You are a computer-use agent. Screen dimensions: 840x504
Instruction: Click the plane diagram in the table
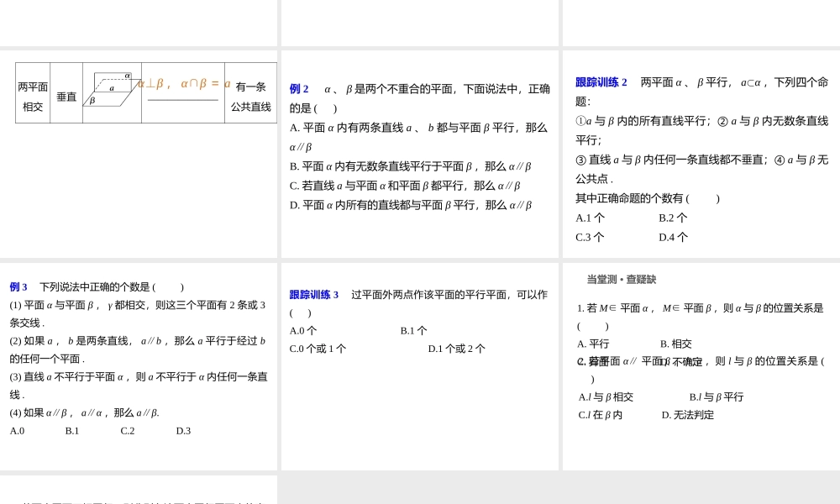coord(112,89)
